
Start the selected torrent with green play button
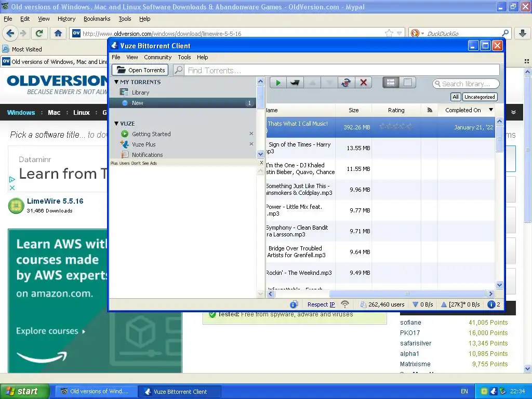pos(278,83)
